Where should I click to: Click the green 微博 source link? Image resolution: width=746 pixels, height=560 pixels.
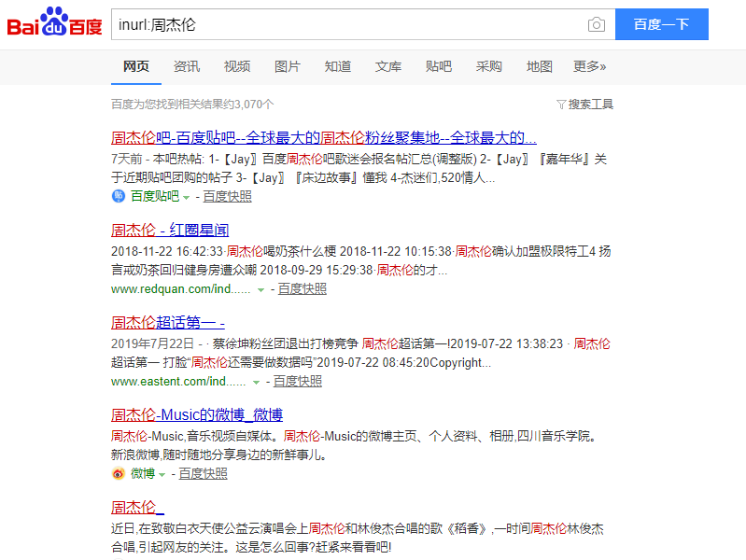143,473
